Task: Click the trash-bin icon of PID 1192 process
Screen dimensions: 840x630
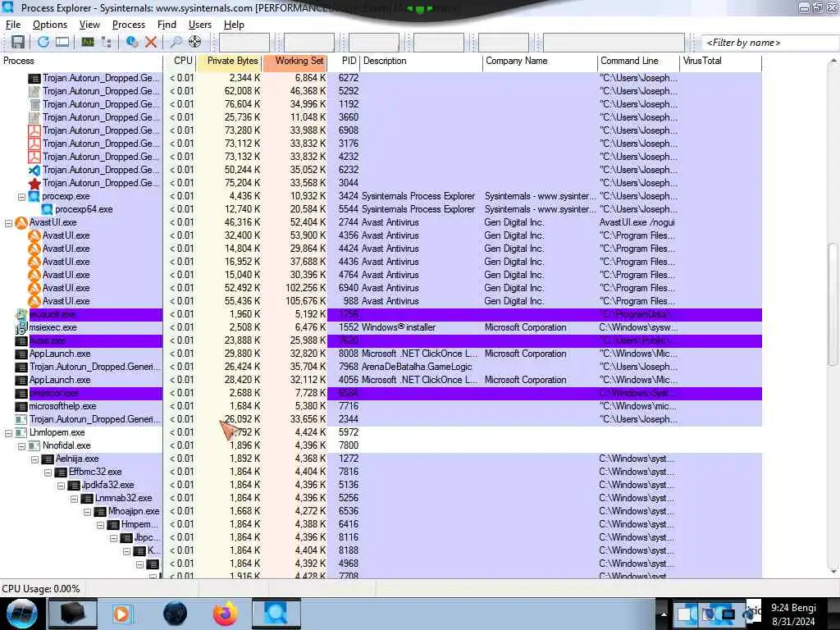Action: pyautogui.click(x=34, y=104)
